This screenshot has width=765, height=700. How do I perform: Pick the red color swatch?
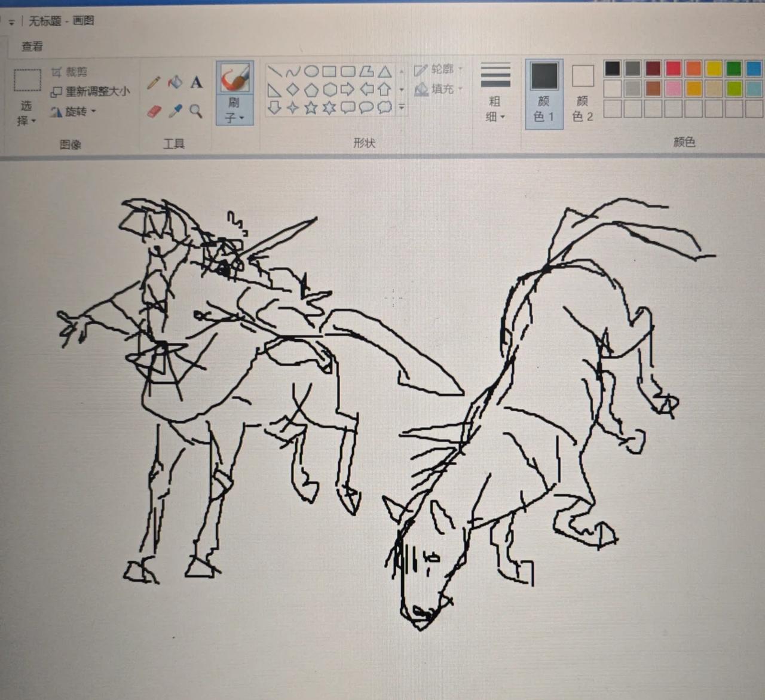pyautogui.click(x=673, y=69)
